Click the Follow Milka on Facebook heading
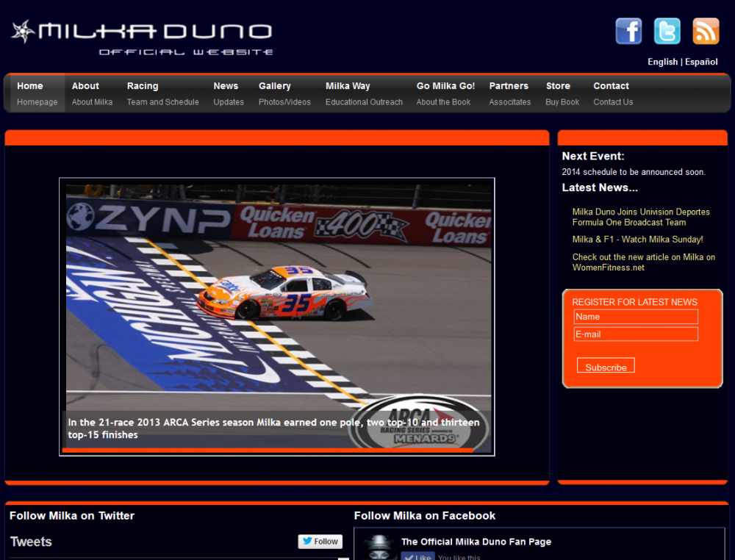The image size is (735, 560). pos(424,515)
